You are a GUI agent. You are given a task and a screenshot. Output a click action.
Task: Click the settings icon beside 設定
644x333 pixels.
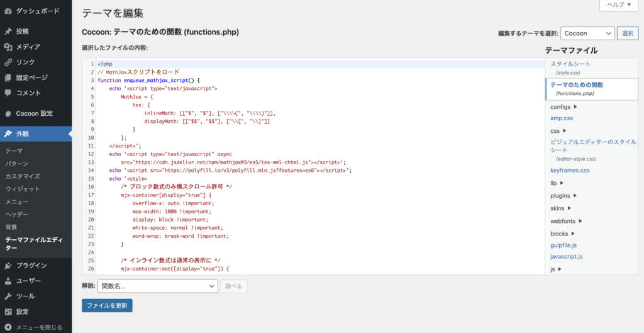pyautogui.click(x=8, y=312)
